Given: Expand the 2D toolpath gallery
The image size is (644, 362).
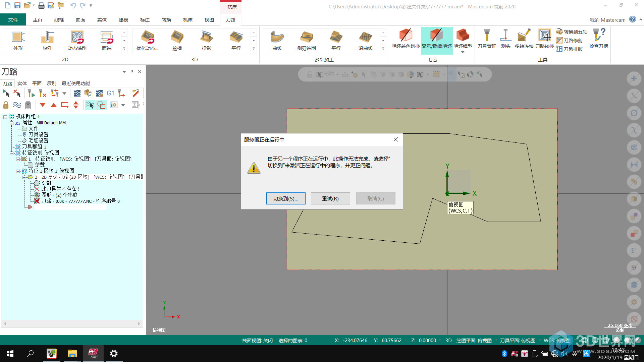Looking at the screenshot, I should pyautogui.click(x=124, y=49).
